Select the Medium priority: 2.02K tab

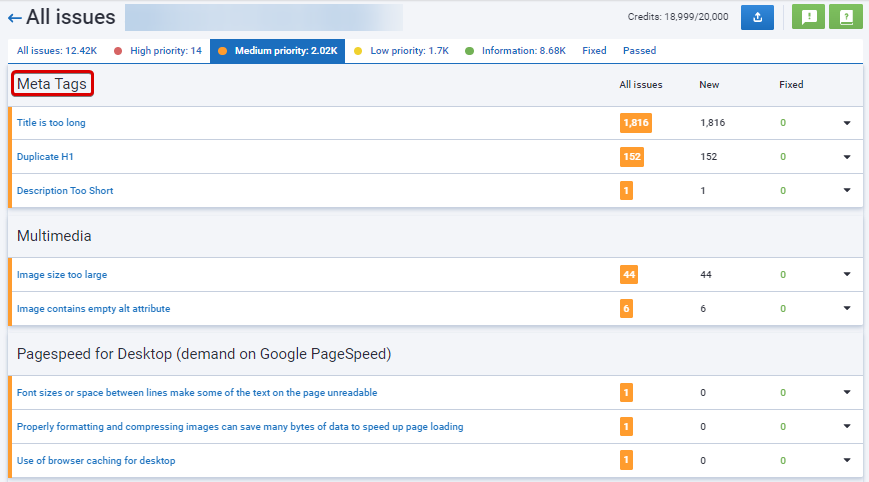tap(277, 50)
